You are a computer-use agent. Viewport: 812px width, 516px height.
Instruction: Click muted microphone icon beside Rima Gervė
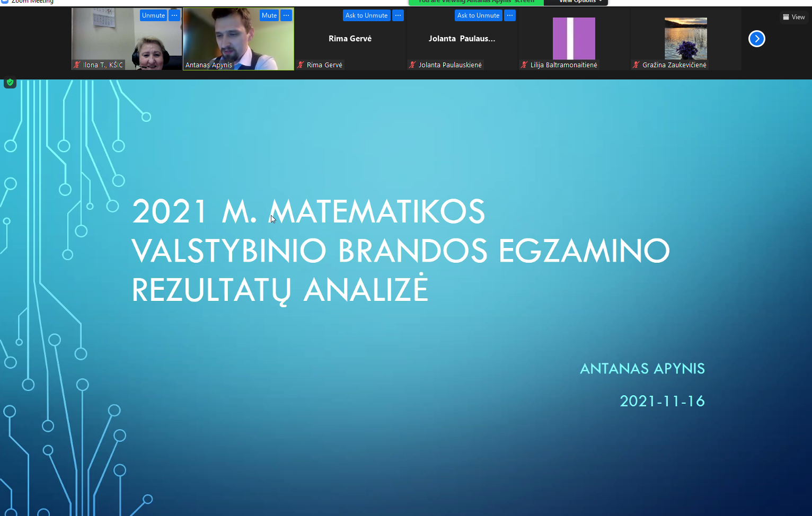[x=301, y=65]
